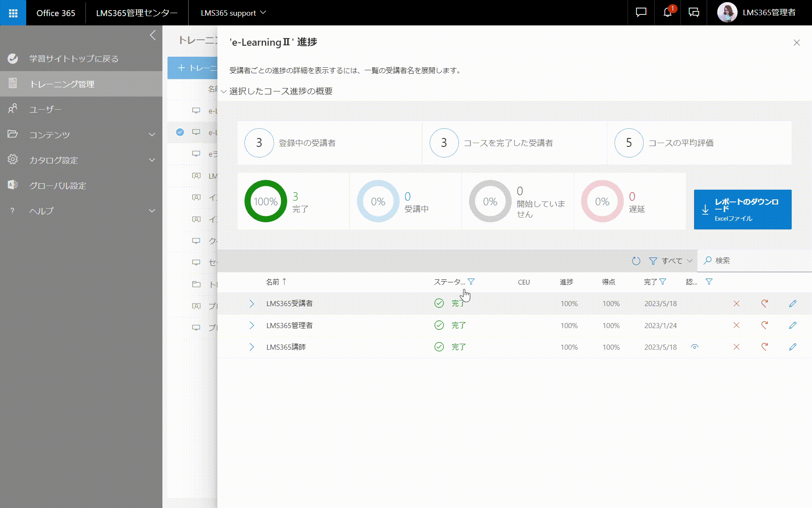Click the レポートのダウンロード button

click(x=743, y=210)
